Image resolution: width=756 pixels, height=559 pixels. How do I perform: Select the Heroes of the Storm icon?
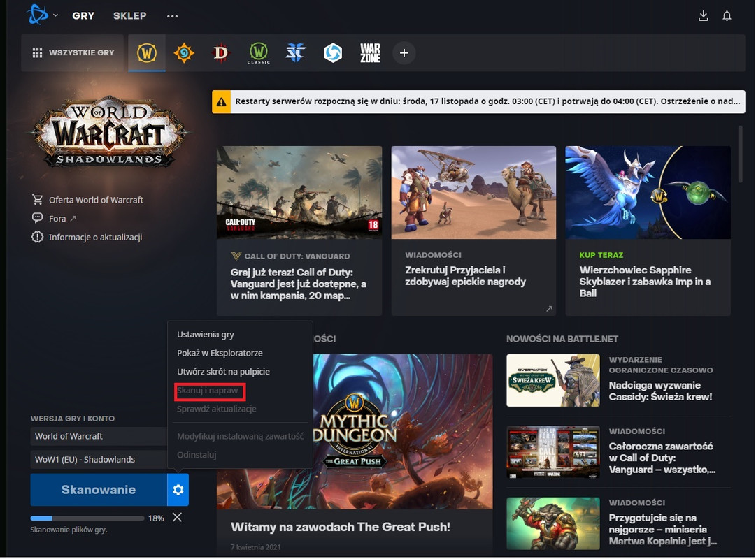click(333, 52)
